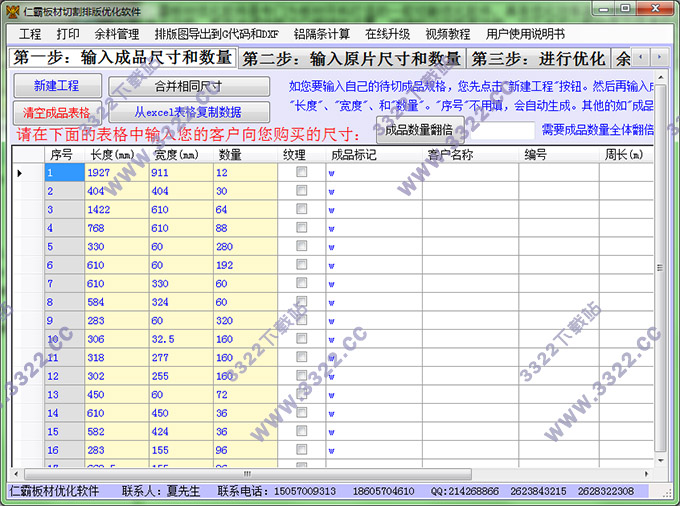This screenshot has height=506, width=680.
Task: Click vertical scrollbar up arrow near top
Action: click(x=660, y=78)
